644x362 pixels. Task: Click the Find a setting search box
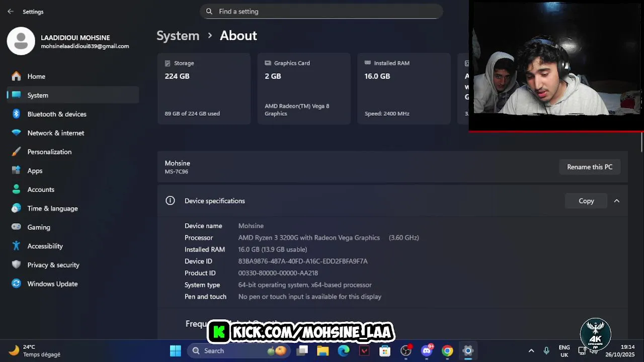pos(321,11)
